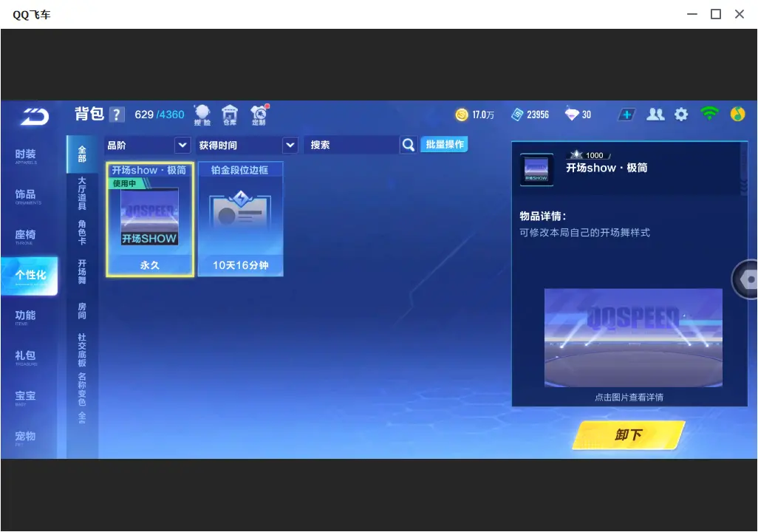Click the green Wi-Fi signal icon
This screenshot has height=532, width=758.
click(x=709, y=114)
